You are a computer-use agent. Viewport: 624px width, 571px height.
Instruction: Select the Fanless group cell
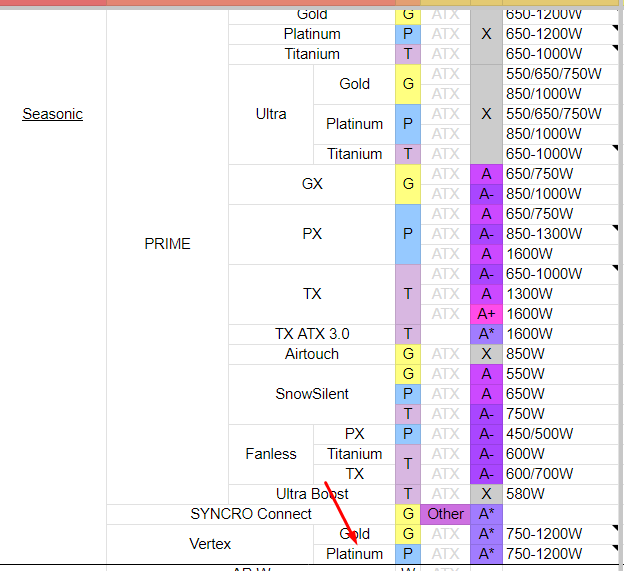tap(271, 454)
